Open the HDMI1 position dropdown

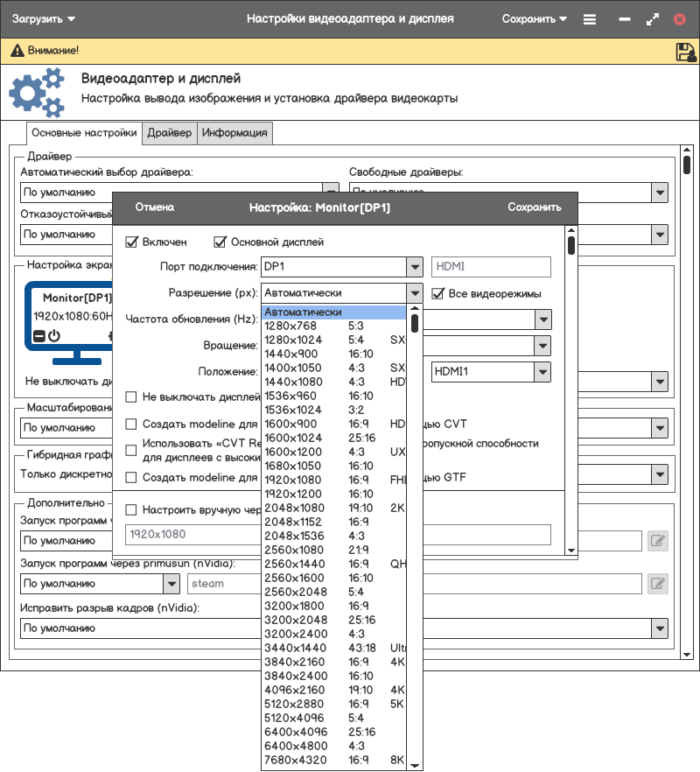pos(542,372)
